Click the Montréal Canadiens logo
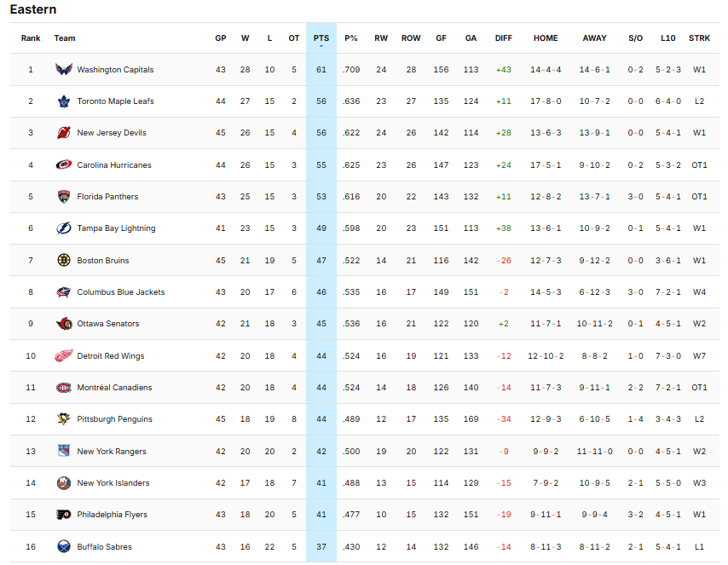This screenshot has width=728, height=565. 64,388
